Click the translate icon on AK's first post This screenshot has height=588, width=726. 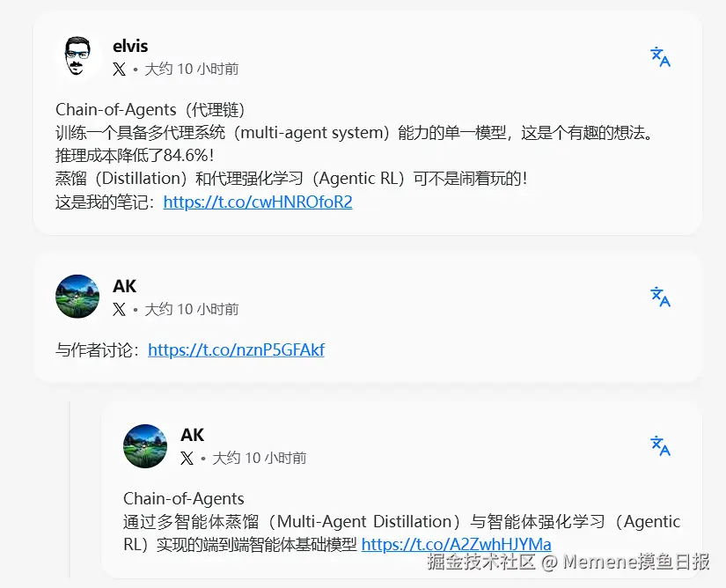point(660,297)
